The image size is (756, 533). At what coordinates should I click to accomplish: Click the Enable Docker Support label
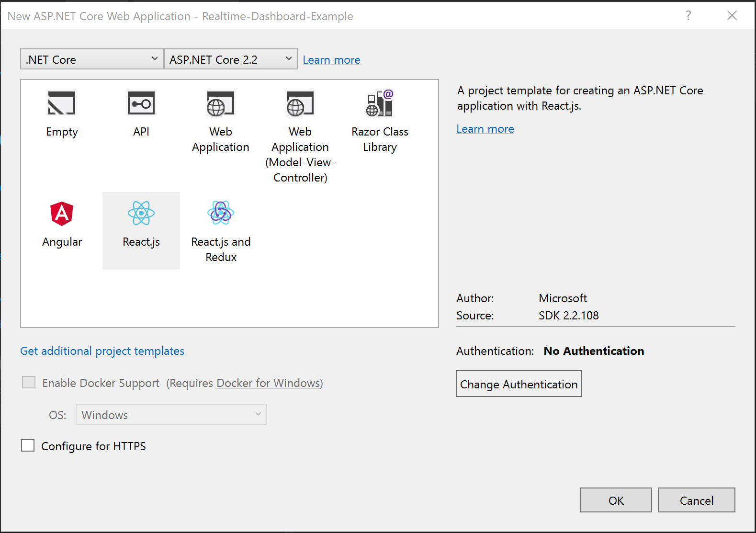point(101,383)
